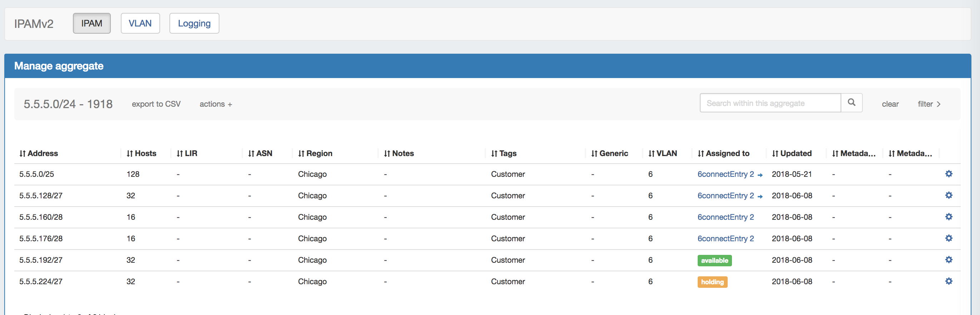Expand the actions + menu
This screenshot has height=315, width=980.
215,104
